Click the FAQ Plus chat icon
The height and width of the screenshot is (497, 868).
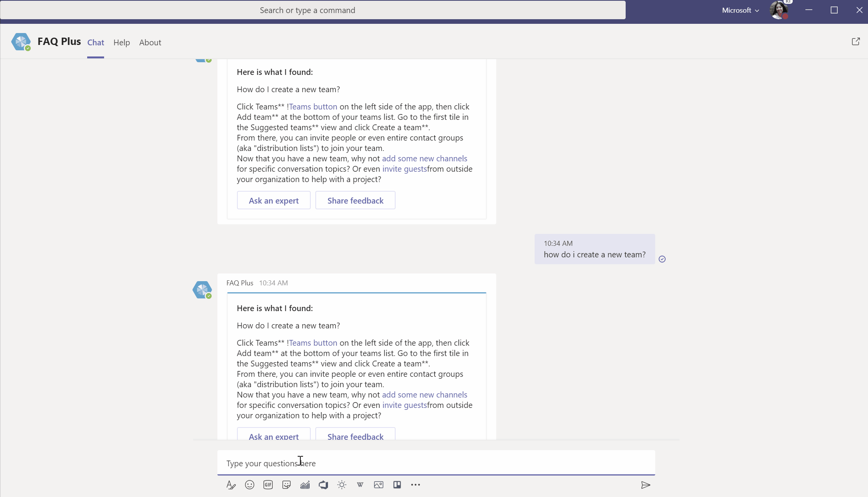click(x=21, y=42)
